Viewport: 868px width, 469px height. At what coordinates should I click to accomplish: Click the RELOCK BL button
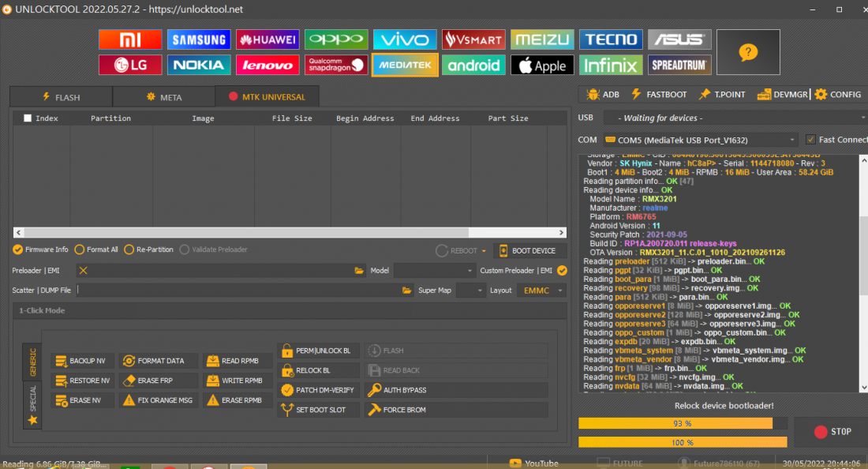[x=318, y=370]
